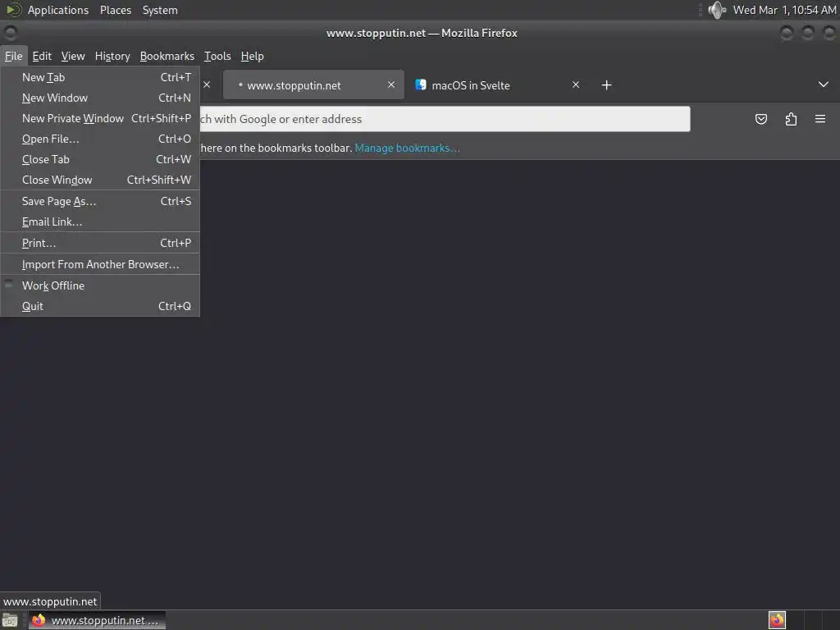The height and width of the screenshot is (630, 840).
Task: Open the Bookmarks menu
Action: pos(167,57)
